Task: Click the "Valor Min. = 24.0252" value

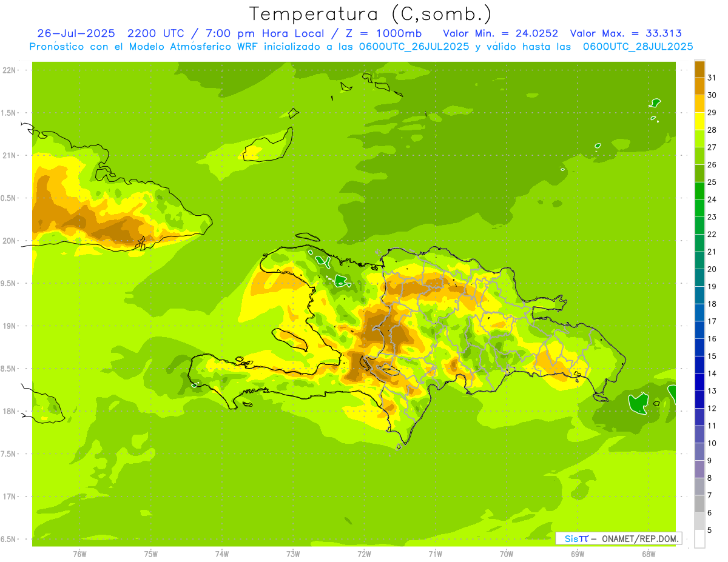Action: tap(500, 33)
